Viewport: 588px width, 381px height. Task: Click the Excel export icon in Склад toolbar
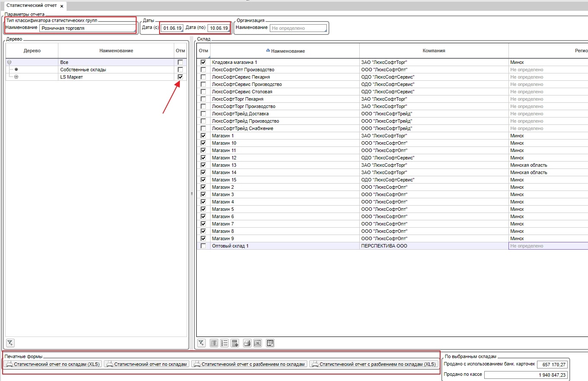(x=257, y=343)
